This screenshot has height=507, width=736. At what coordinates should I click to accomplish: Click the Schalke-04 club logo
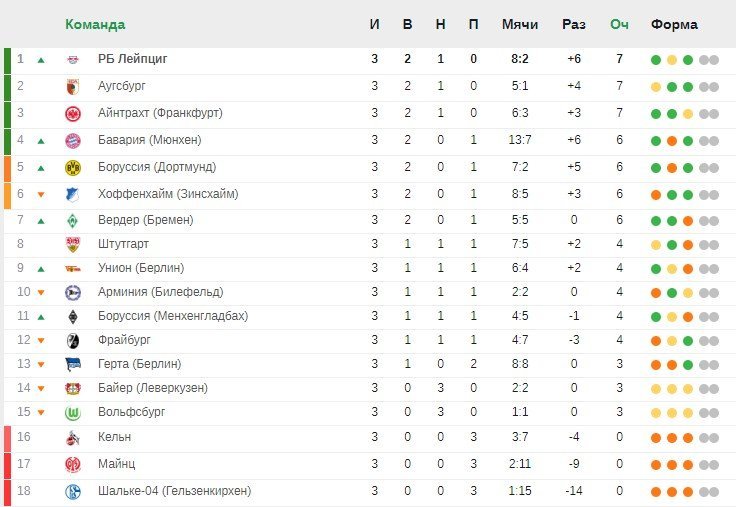(73, 492)
